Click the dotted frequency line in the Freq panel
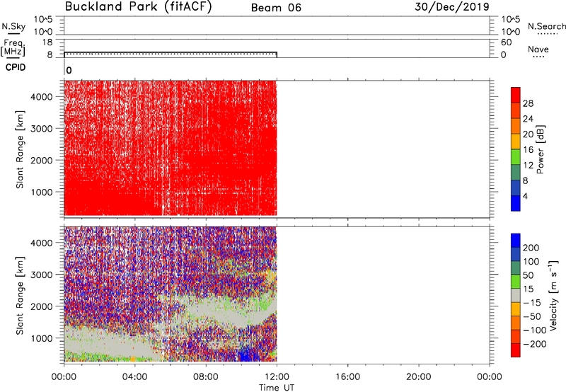This screenshot has width=566, height=392. coord(171,54)
